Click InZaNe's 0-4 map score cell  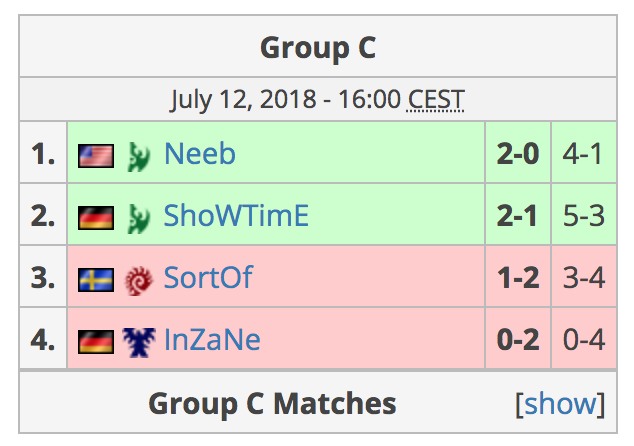pyautogui.click(x=584, y=338)
